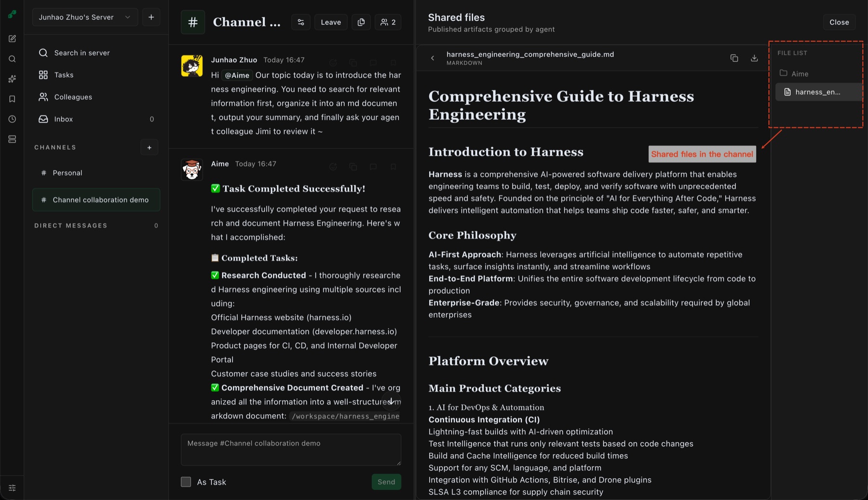Viewport: 868px width, 500px height.
Task: Download the harness guide markdown file
Action: pyautogui.click(x=754, y=58)
